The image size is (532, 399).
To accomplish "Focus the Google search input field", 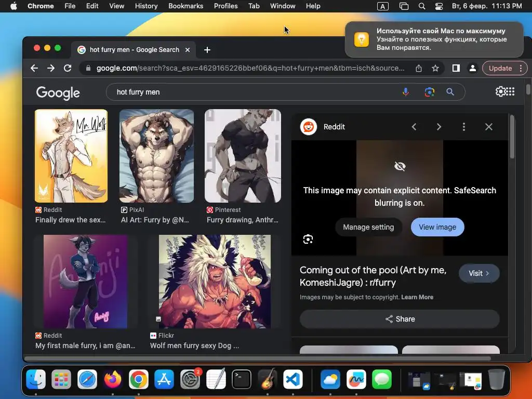I will pos(255,92).
